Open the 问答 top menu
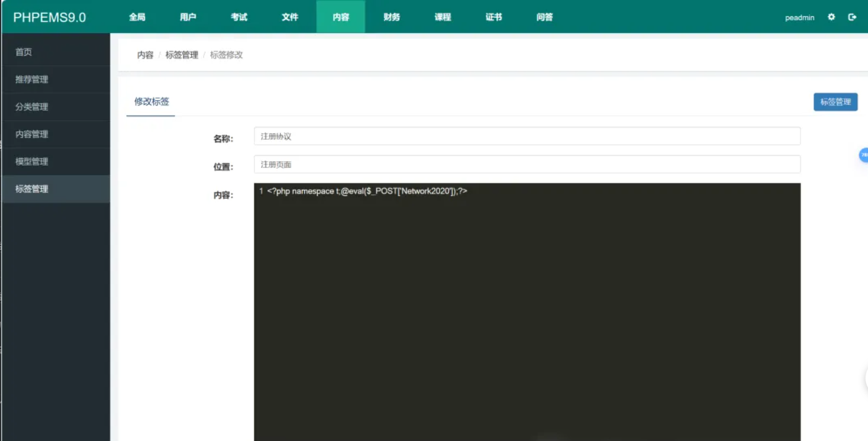 (545, 17)
